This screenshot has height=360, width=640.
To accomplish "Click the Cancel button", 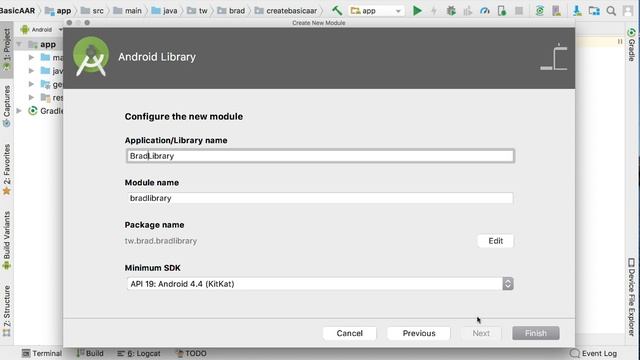I will [349, 333].
